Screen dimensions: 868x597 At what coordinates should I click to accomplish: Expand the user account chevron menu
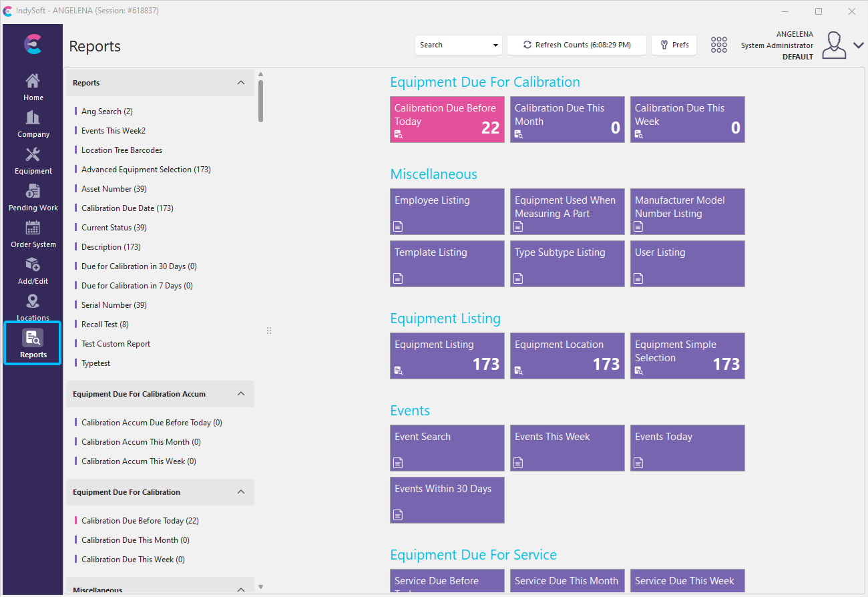coord(858,45)
